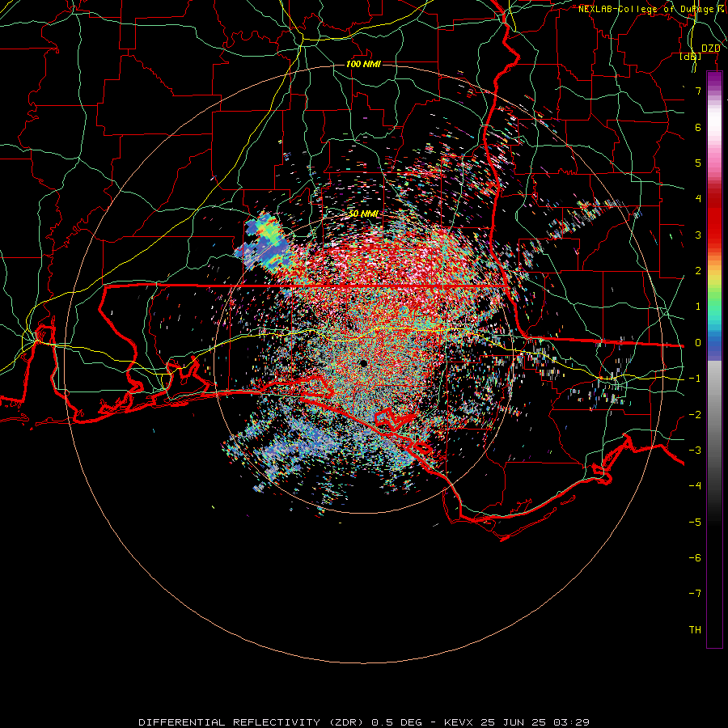Pick the green 1 dB color on the scale bar
The image size is (728, 728).
pyautogui.click(x=714, y=307)
